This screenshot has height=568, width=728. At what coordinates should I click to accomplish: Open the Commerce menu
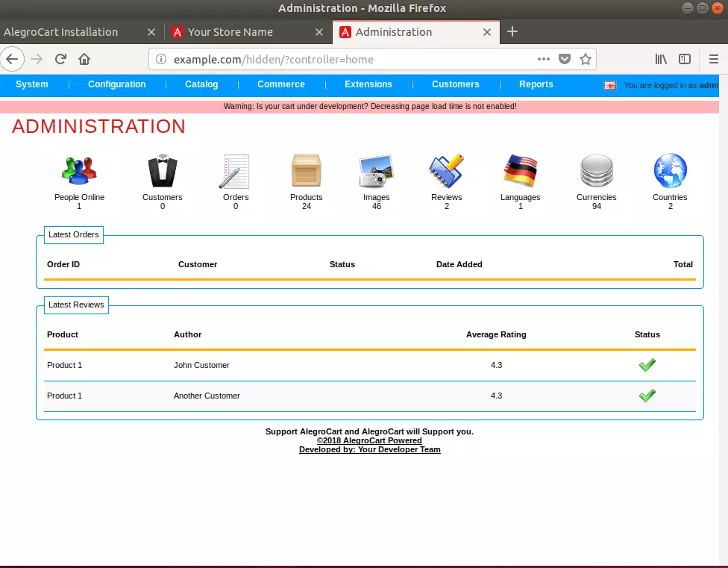pos(281,84)
